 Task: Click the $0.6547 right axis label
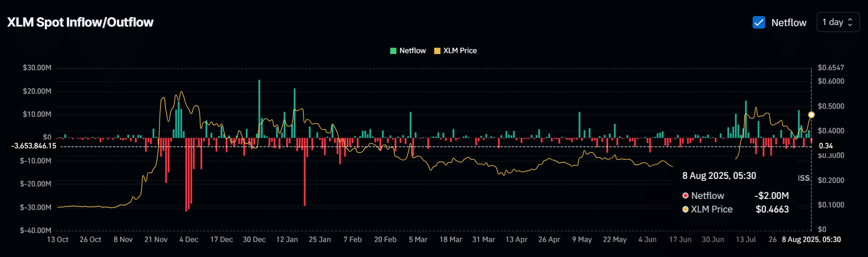click(831, 68)
